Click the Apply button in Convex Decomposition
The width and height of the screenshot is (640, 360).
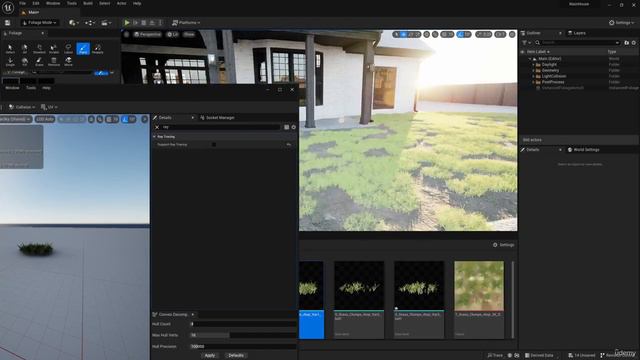[210, 356]
